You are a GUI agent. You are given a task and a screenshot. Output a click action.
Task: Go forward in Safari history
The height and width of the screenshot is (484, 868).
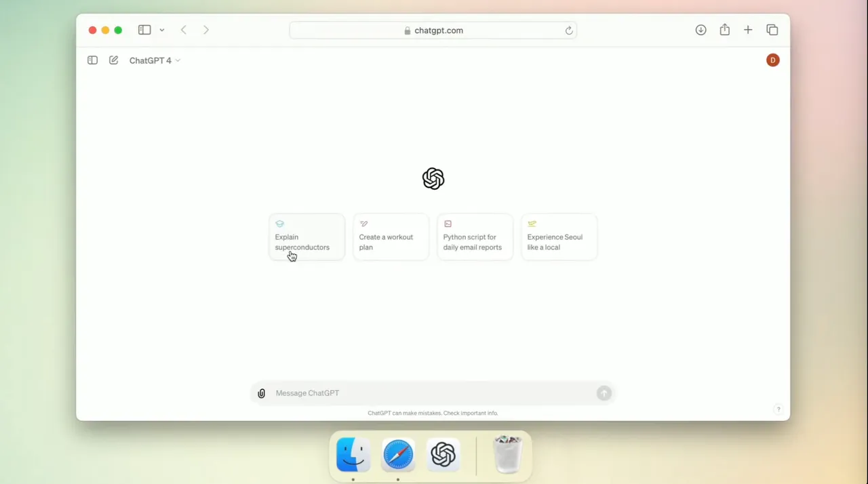pos(206,30)
